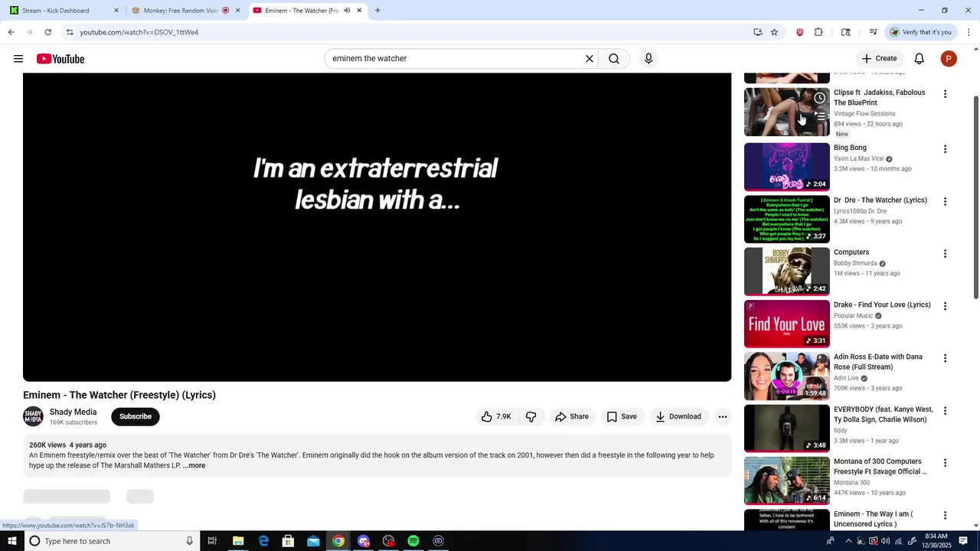Open Eminem The Way I am title
980x551 pixels.
(x=874, y=519)
